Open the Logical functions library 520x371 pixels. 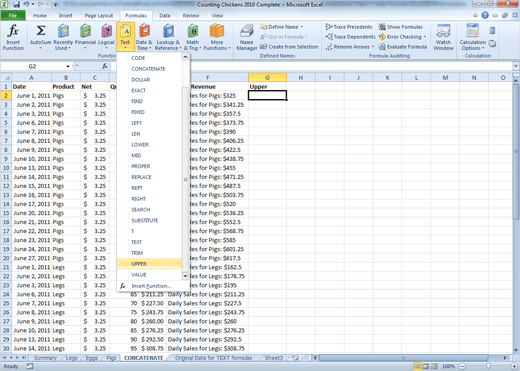click(x=106, y=37)
